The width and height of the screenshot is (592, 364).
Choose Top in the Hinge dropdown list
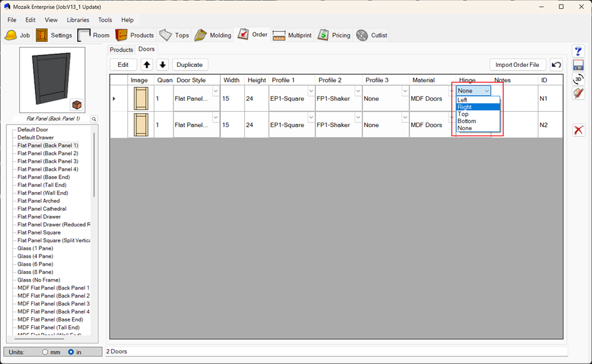(x=478, y=114)
